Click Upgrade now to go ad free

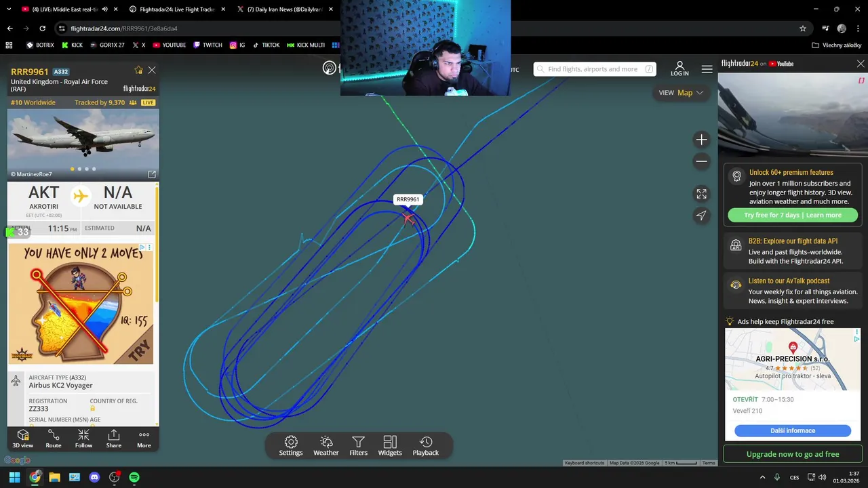point(793,454)
